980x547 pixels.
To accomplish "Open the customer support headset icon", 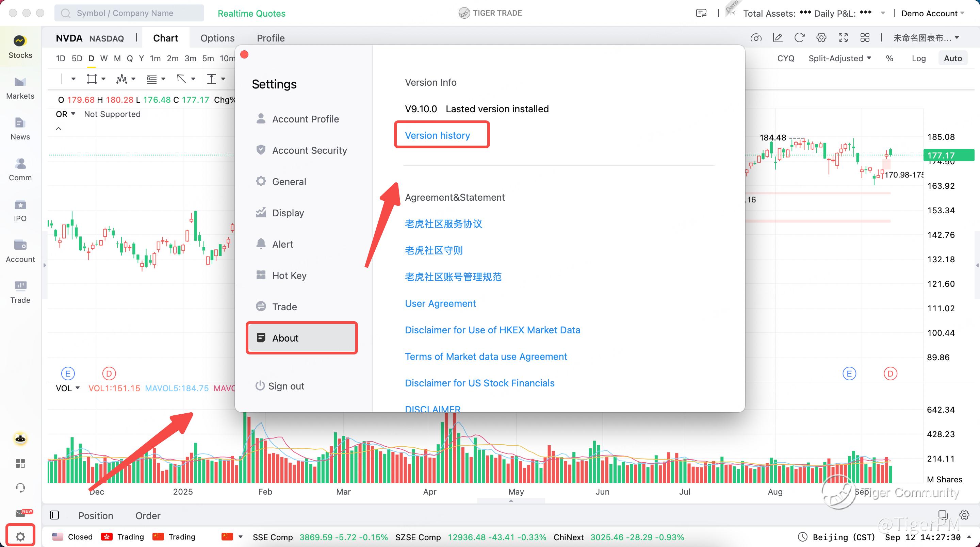I will click(x=20, y=488).
